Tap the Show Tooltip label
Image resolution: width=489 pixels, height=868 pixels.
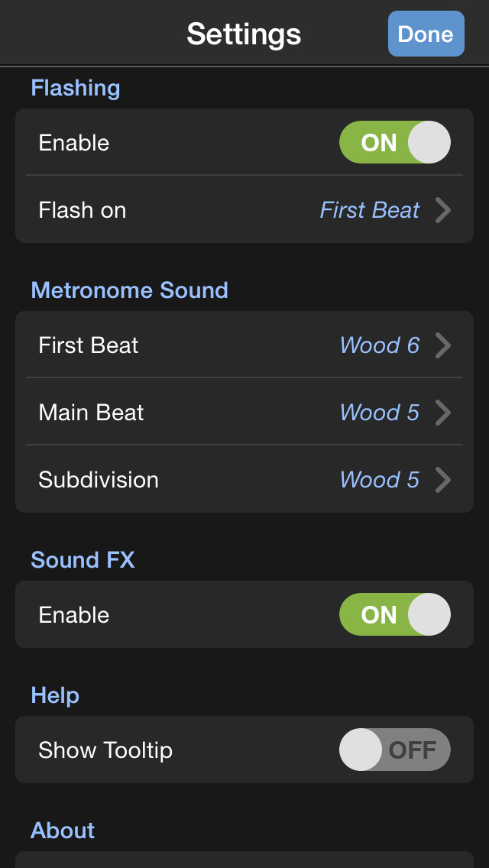105,750
